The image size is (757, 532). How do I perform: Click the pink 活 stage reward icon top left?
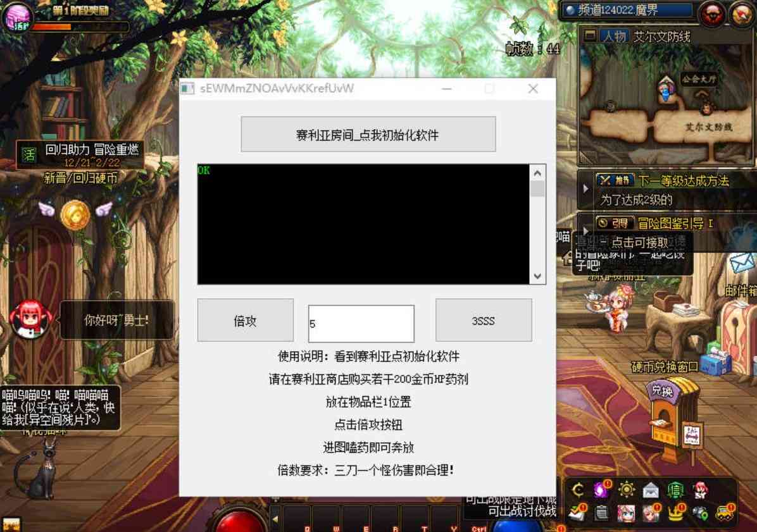17,16
